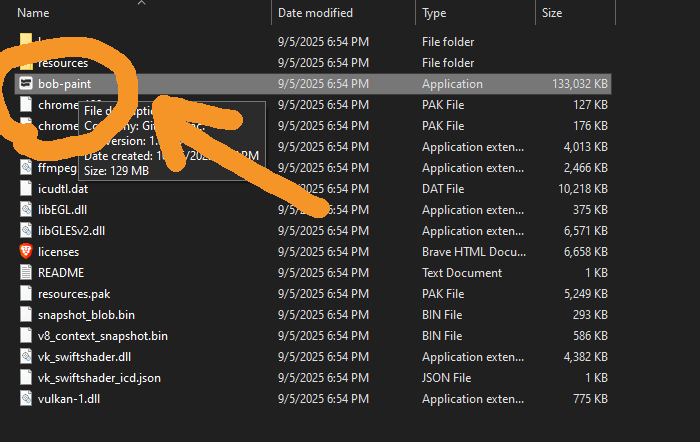Click the 4,013 KB size cell

point(585,147)
